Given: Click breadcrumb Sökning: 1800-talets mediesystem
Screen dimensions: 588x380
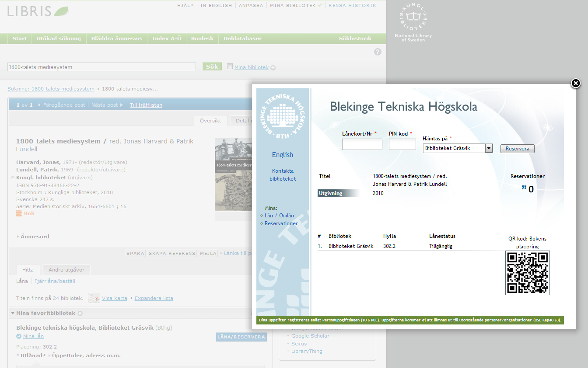Looking at the screenshot, I should coord(51,89).
